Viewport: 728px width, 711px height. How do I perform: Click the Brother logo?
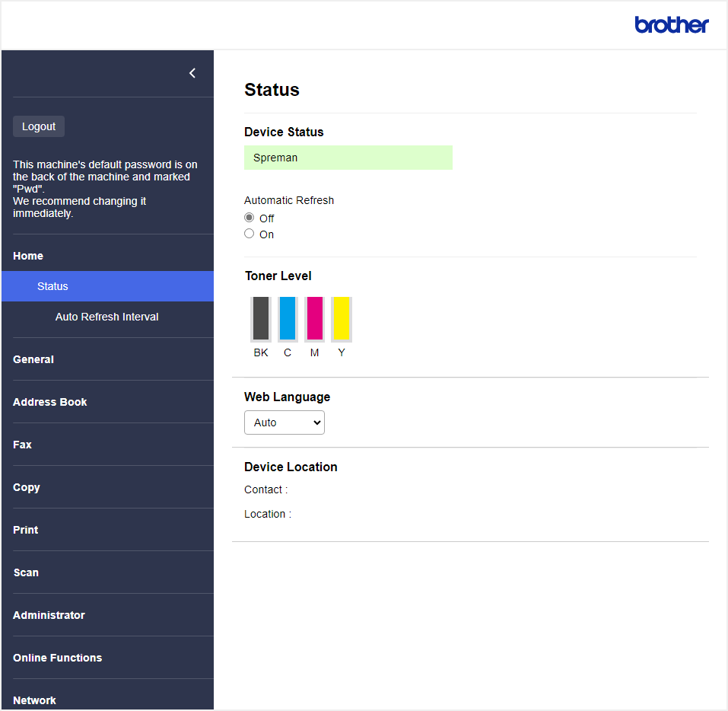(672, 24)
